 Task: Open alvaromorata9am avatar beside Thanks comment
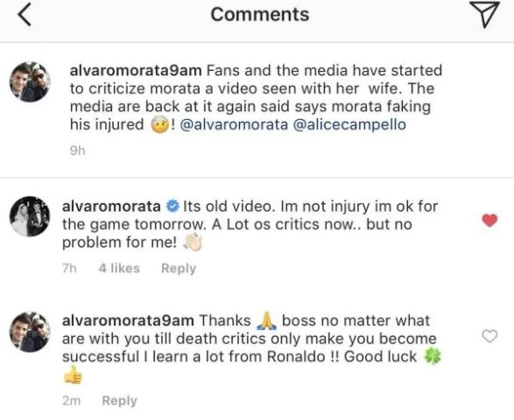30,332
